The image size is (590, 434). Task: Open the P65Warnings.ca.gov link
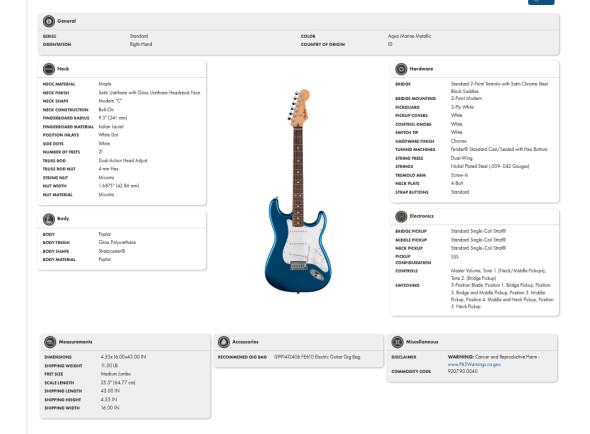pos(474,364)
